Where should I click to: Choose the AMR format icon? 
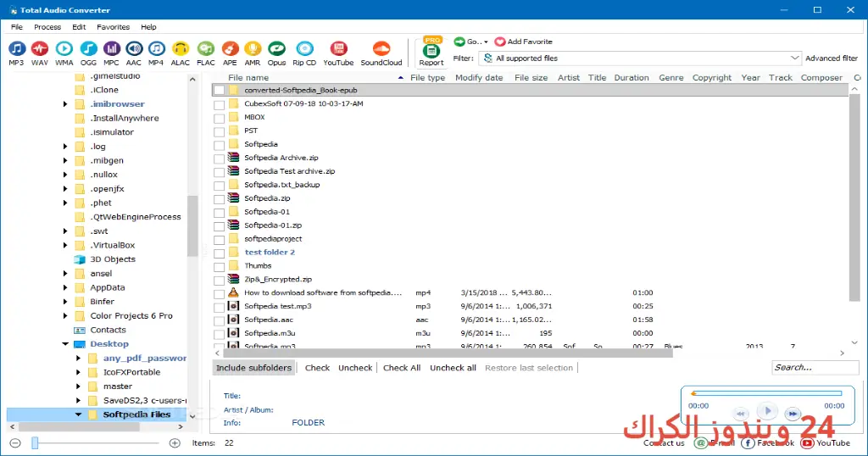253,49
